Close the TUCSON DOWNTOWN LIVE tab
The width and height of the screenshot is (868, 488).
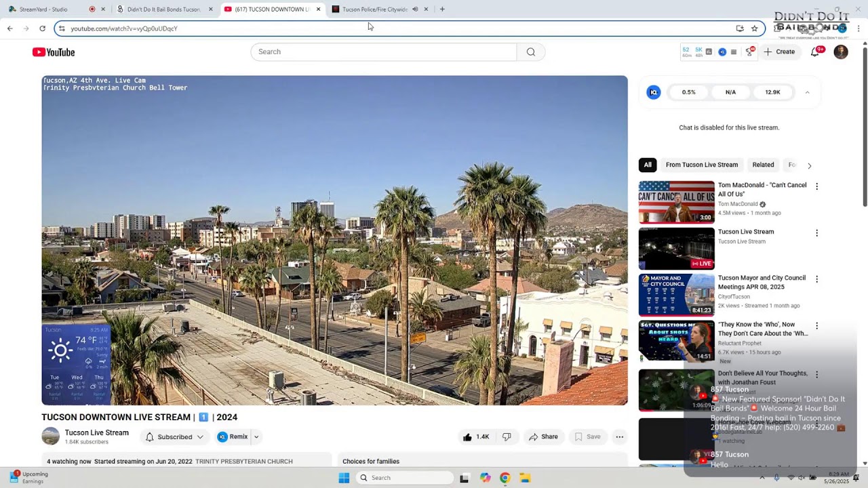pos(318,9)
